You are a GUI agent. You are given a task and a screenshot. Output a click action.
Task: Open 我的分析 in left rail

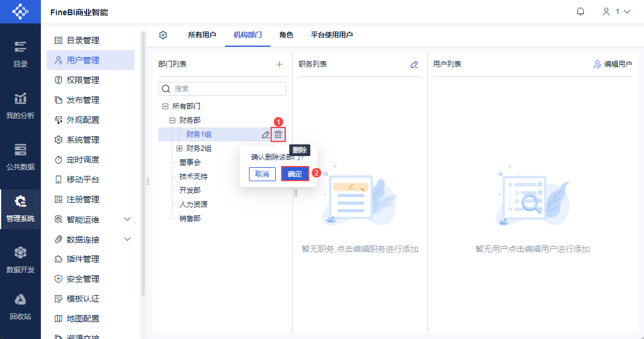pyautogui.click(x=20, y=105)
